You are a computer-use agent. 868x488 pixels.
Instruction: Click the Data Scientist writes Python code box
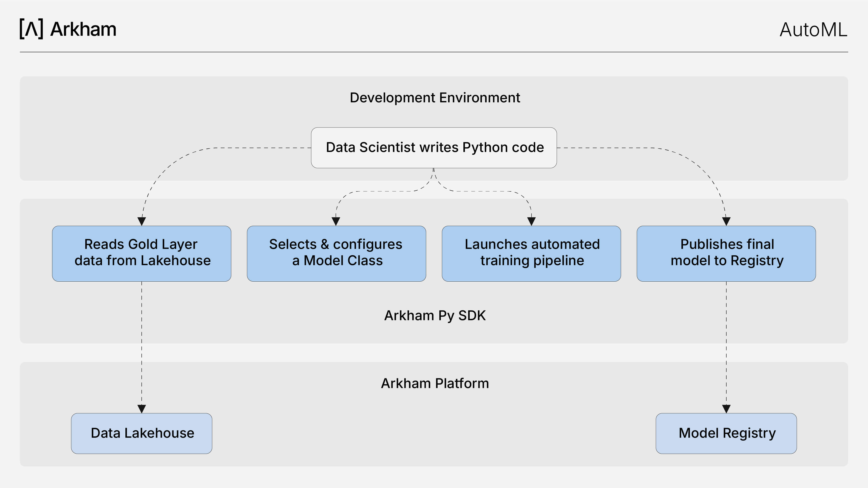pyautogui.click(x=434, y=147)
